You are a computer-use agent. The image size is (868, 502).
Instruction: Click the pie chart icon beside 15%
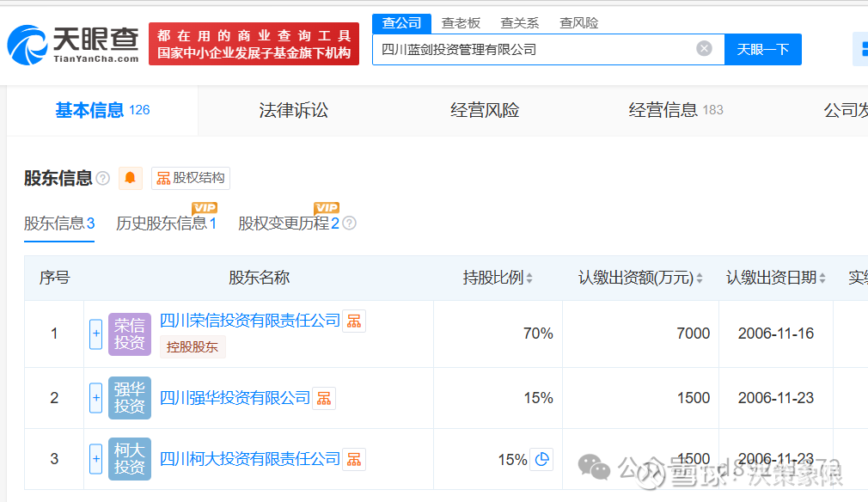pos(541,460)
